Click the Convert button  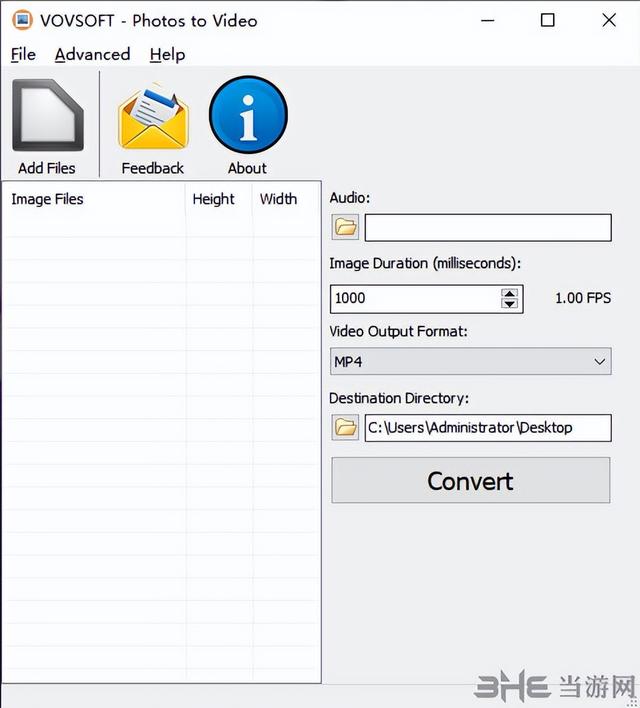coord(471,480)
